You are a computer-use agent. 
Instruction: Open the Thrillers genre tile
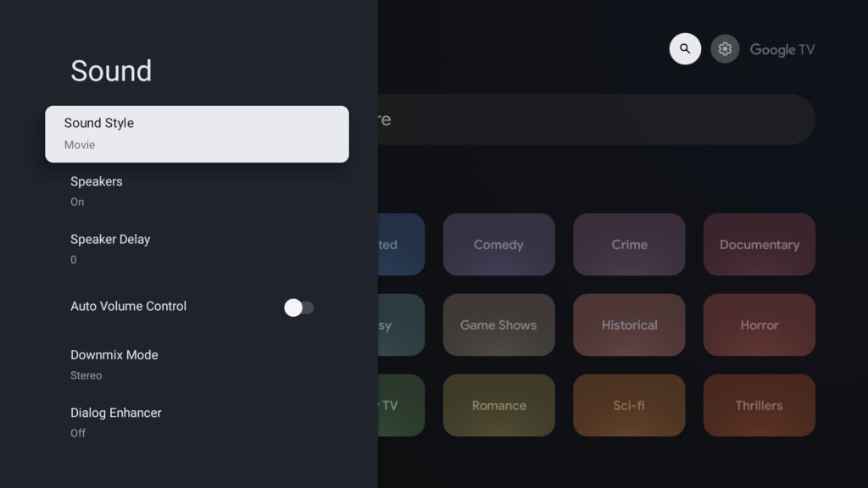point(759,406)
